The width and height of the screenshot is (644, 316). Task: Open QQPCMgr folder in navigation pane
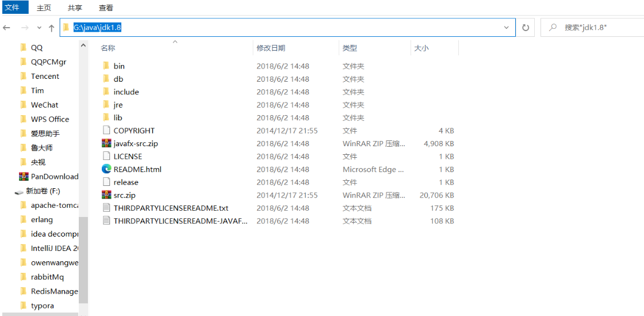click(x=48, y=62)
